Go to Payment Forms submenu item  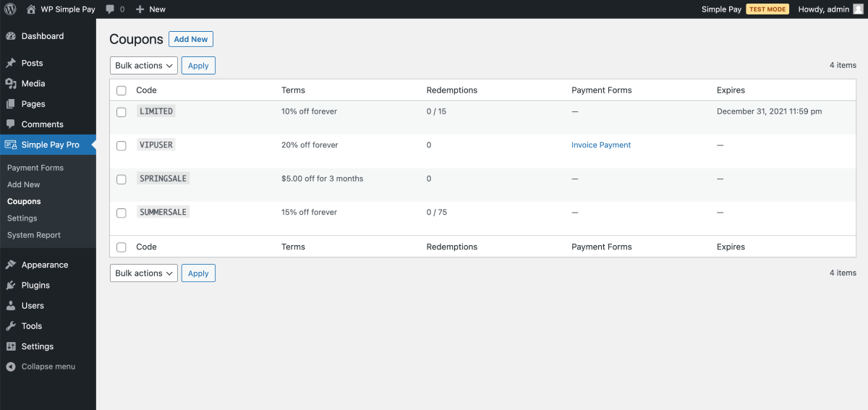point(35,168)
